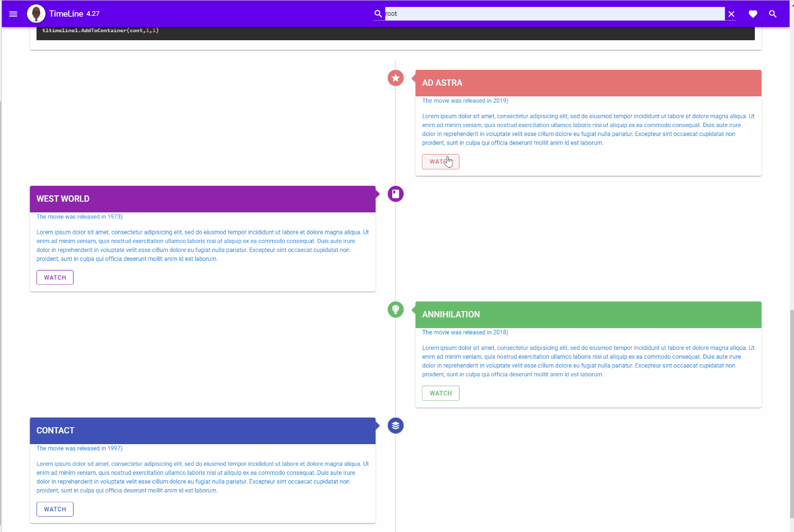Click the TimeLine 4.27 app title
The image size is (794, 532).
[x=74, y=14]
